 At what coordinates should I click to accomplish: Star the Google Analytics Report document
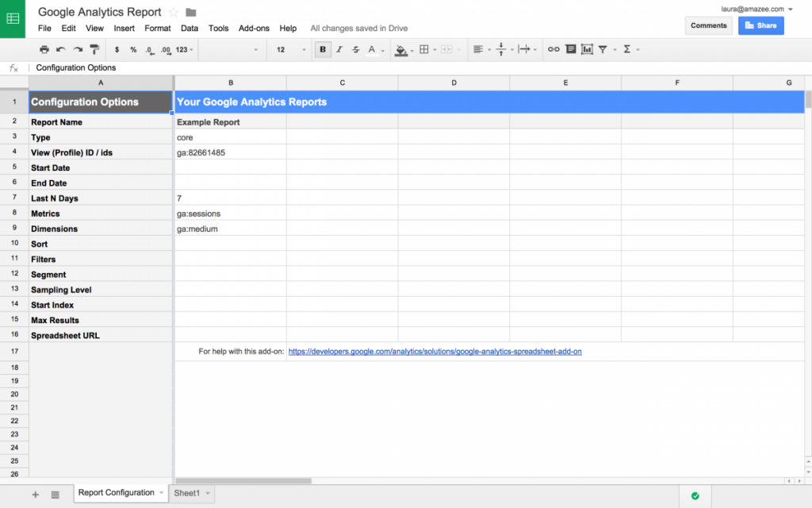point(174,12)
